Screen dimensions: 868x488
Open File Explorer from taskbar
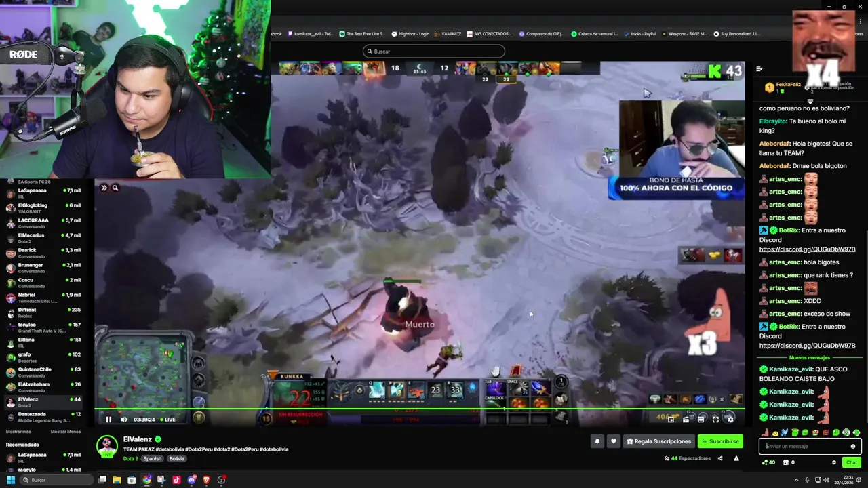[x=117, y=480]
